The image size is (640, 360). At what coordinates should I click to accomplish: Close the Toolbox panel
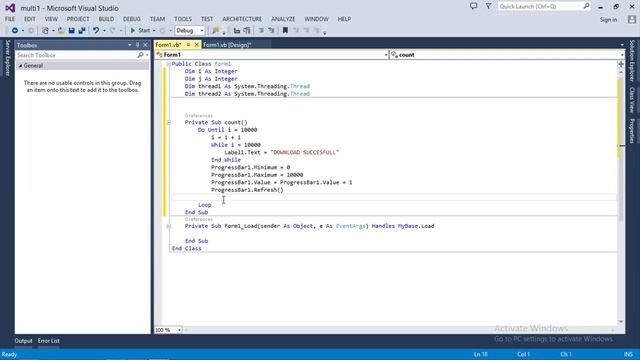pos(145,45)
